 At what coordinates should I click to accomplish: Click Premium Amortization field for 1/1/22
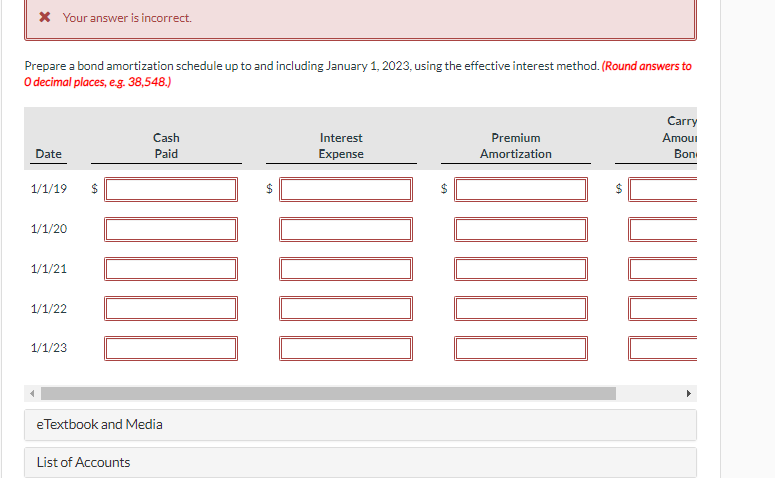pyautogui.click(x=521, y=308)
